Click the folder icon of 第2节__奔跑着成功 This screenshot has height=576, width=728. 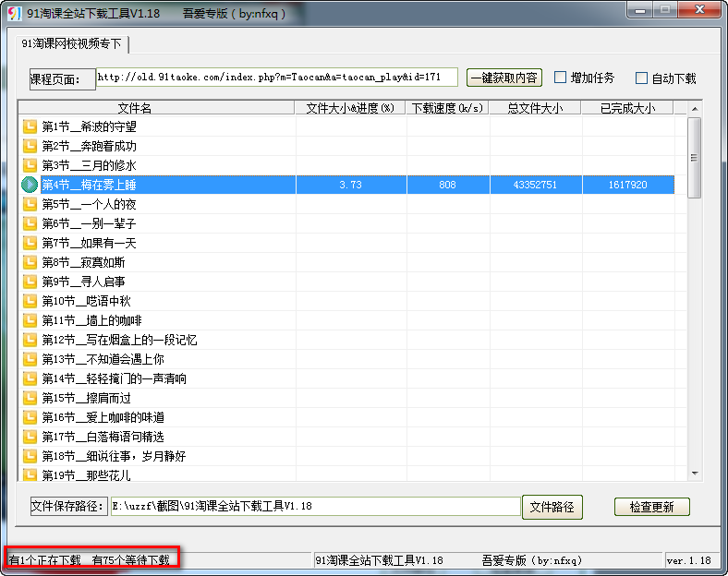click(x=30, y=146)
